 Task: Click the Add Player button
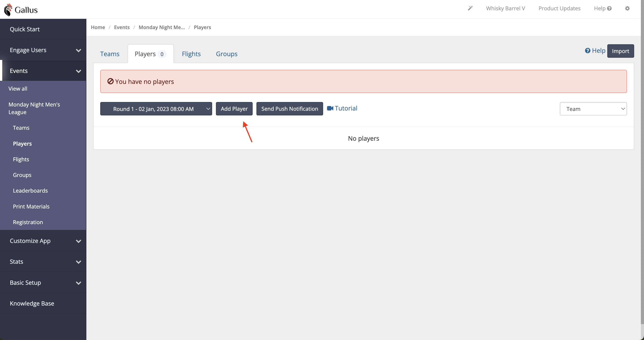tap(234, 109)
